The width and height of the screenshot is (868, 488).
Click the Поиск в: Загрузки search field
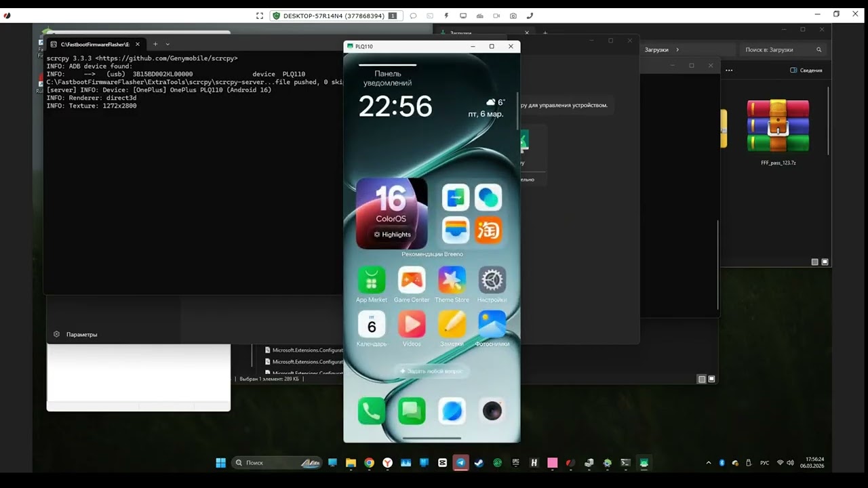tap(783, 49)
